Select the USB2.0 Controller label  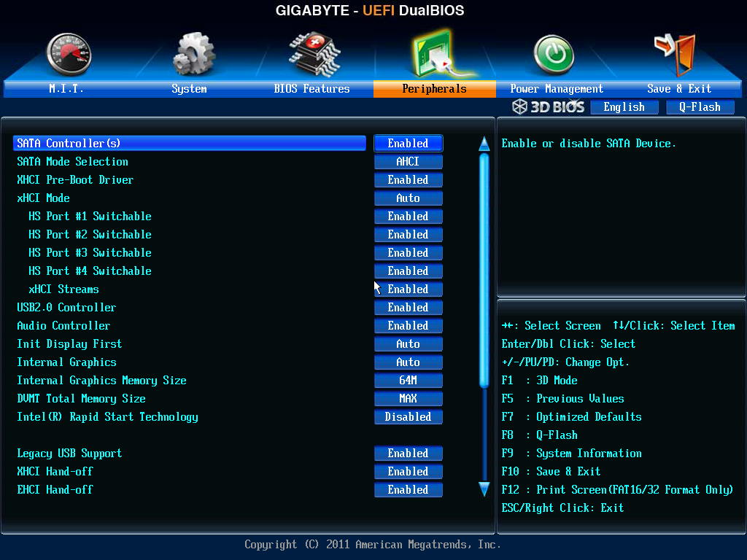pyautogui.click(x=66, y=308)
